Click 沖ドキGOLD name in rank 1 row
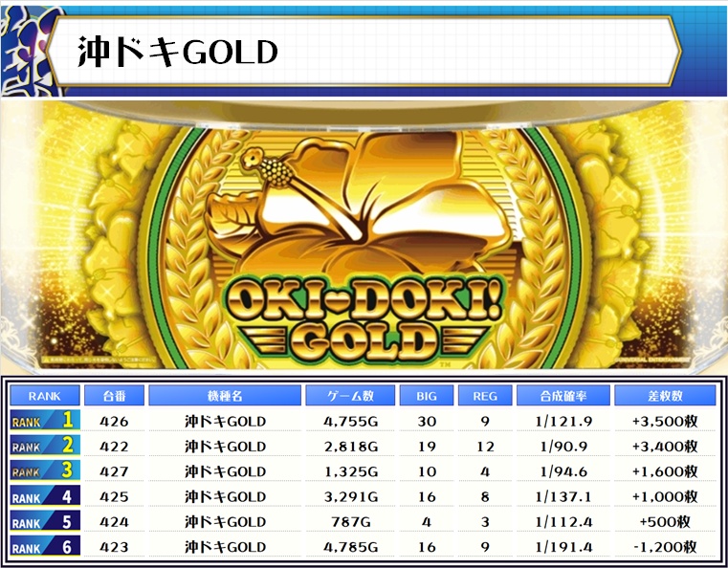The width and height of the screenshot is (728, 568). click(225, 422)
